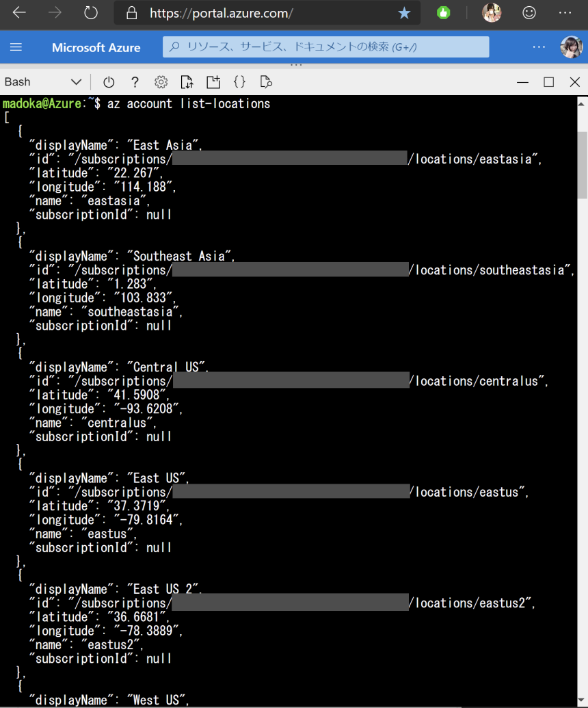Click the Azure resource search box
The image size is (588, 708).
325,47
